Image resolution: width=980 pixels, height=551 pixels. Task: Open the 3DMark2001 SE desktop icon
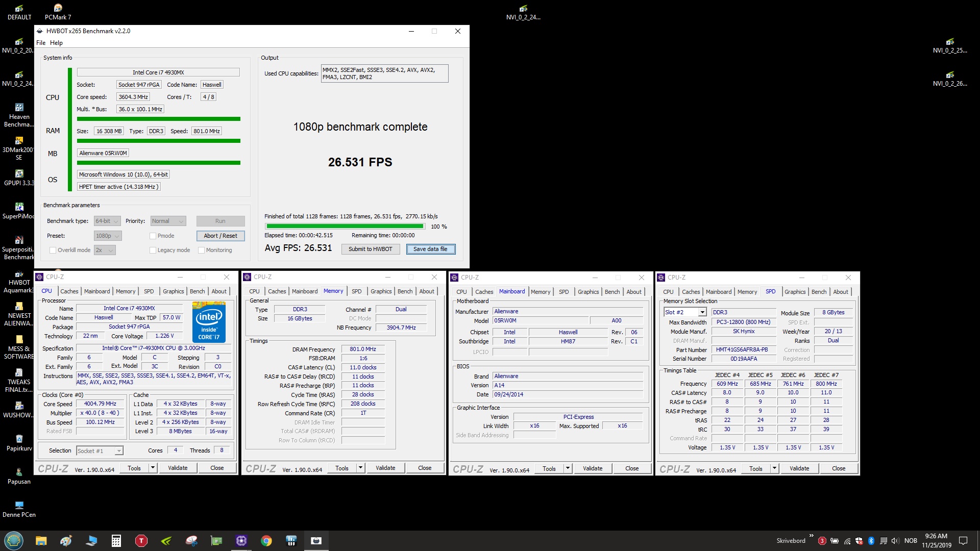pos(19,148)
